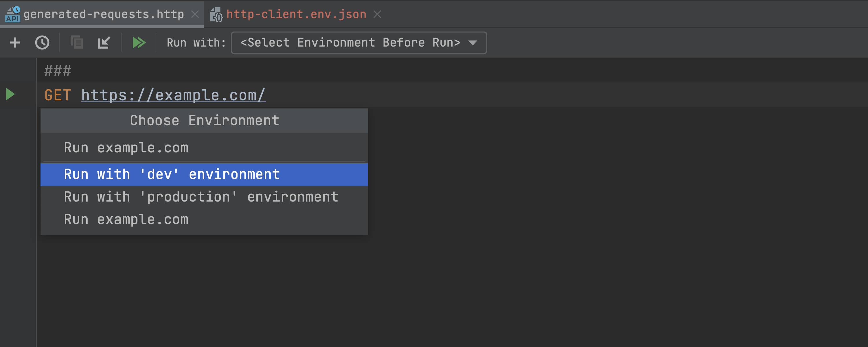
Task: Close the generated-requests.http tab
Action: pyautogui.click(x=195, y=14)
